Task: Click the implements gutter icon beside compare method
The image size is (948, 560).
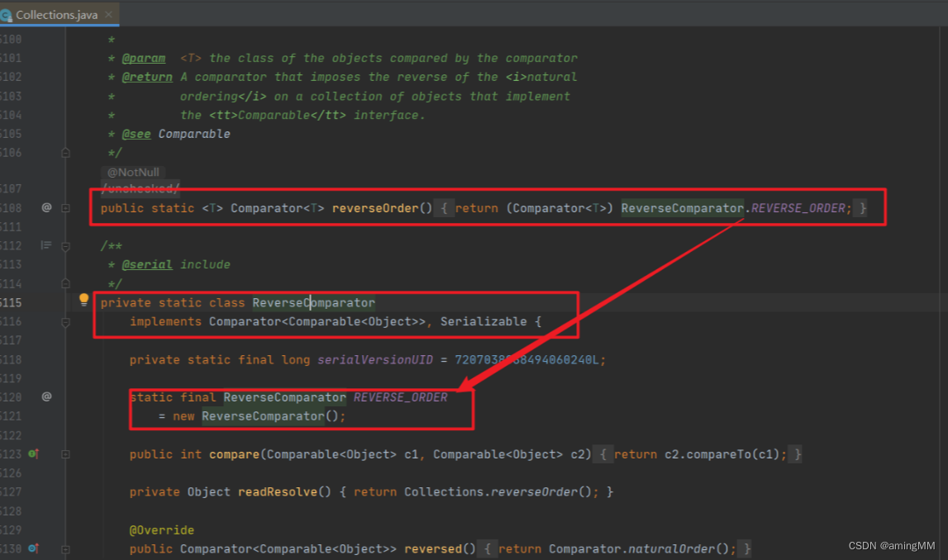Action: tap(34, 453)
